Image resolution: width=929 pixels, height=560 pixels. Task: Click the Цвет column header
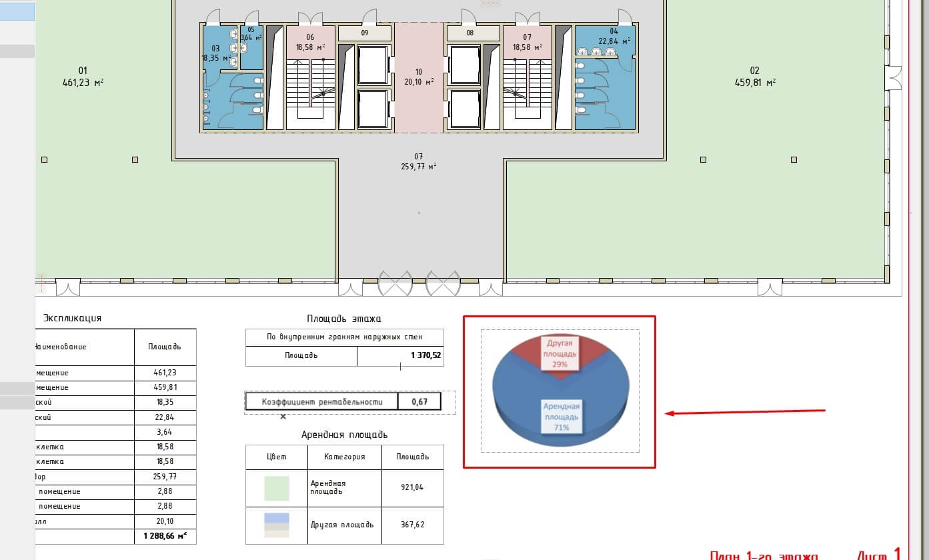(277, 457)
